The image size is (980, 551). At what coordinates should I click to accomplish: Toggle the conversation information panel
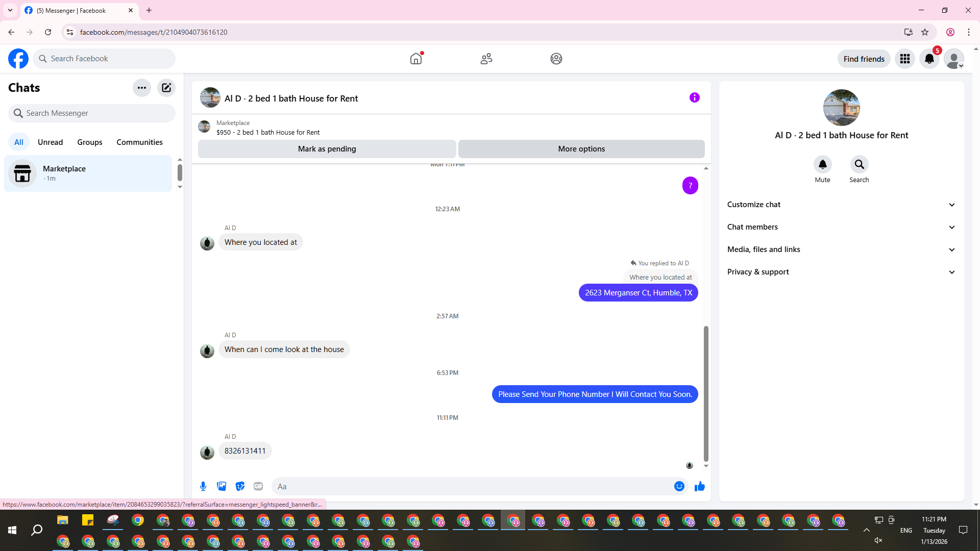(694, 97)
